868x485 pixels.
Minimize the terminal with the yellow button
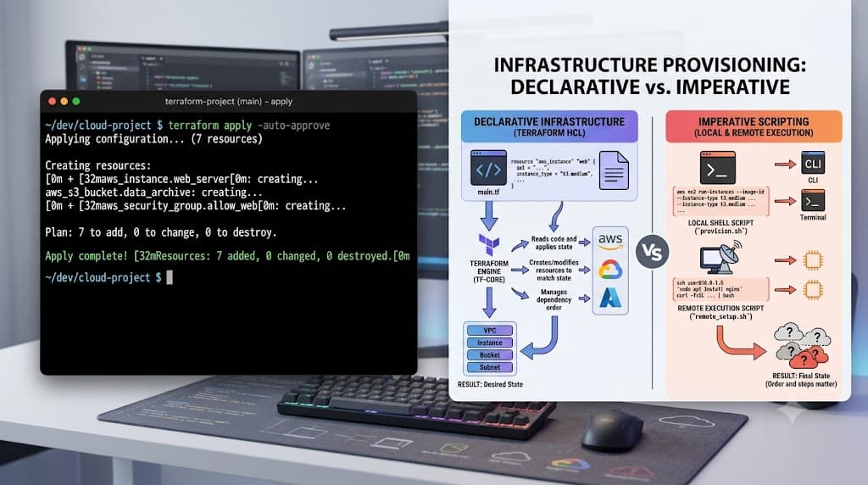tap(64, 101)
